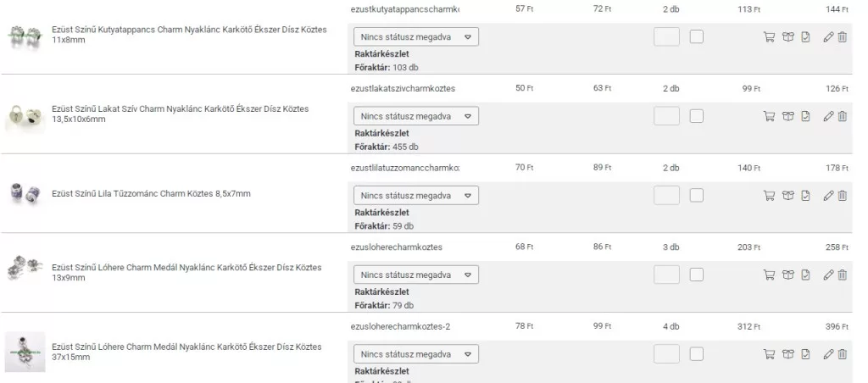Click the document check icon for Lila Tűzzománc Charm
Image resolution: width=868 pixels, height=383 pixels.
pos(805,196)
